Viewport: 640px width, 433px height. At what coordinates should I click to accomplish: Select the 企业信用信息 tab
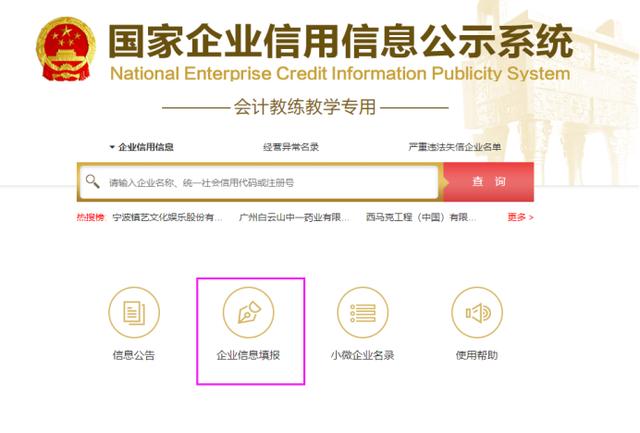(x=146, y=147)
